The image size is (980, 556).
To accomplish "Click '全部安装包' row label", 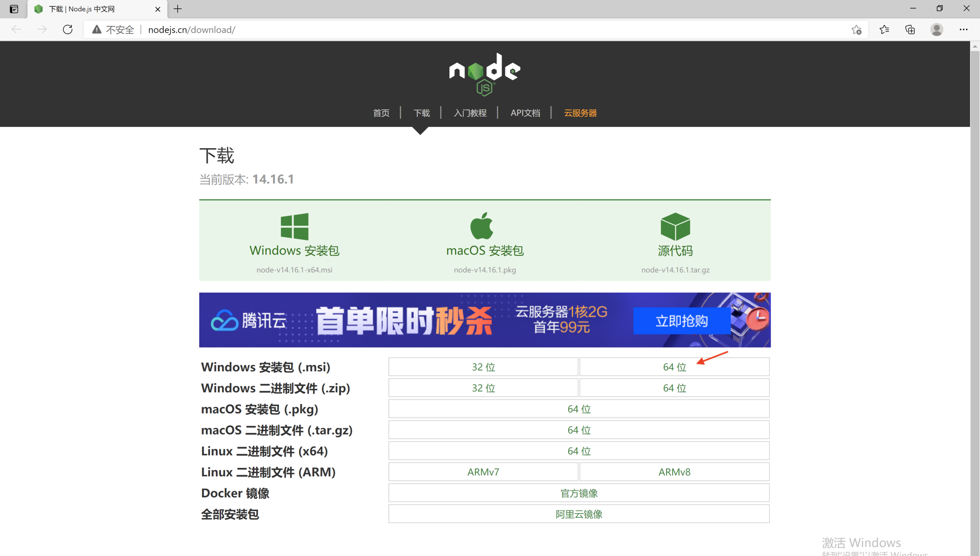I will [x=230, y=514].
